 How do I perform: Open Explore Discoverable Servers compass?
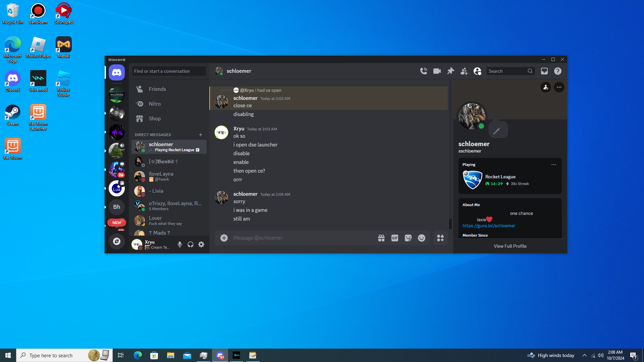(117, 241)
